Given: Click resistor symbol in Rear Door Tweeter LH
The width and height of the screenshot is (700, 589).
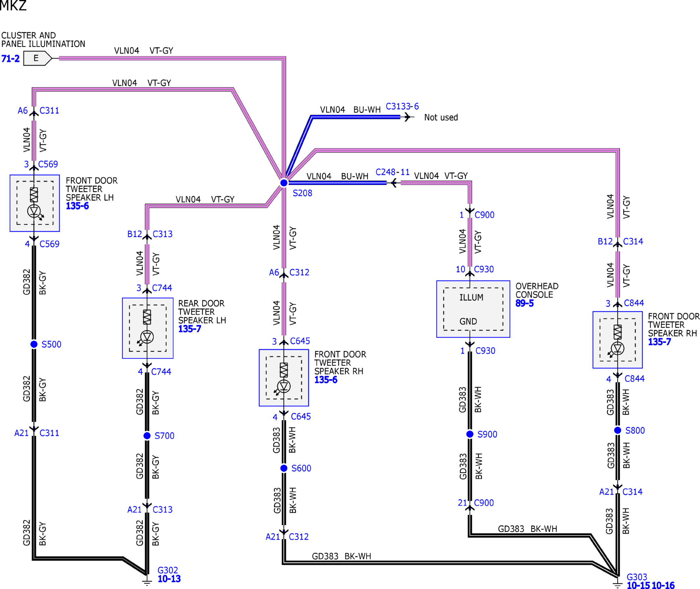Looking at the screenshot, I should click(x=147, y=317).
